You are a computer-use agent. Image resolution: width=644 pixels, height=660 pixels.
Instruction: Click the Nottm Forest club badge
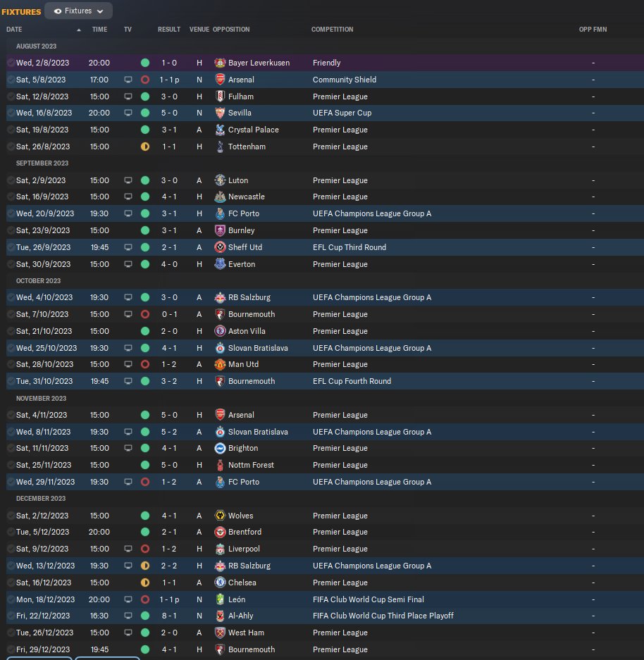click(x=220, y=465)
